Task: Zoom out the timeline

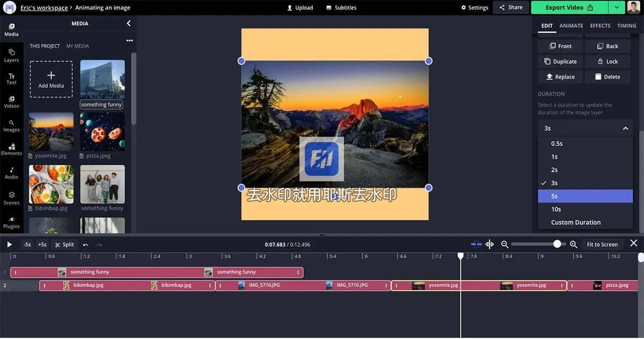Action: [x=504, y=244]
